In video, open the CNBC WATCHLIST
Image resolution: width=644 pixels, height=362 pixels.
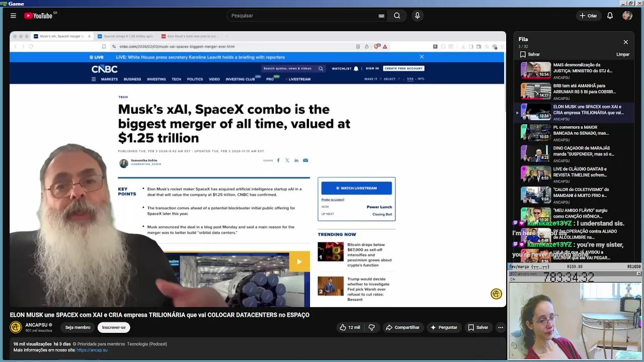[x=345, y=68]
